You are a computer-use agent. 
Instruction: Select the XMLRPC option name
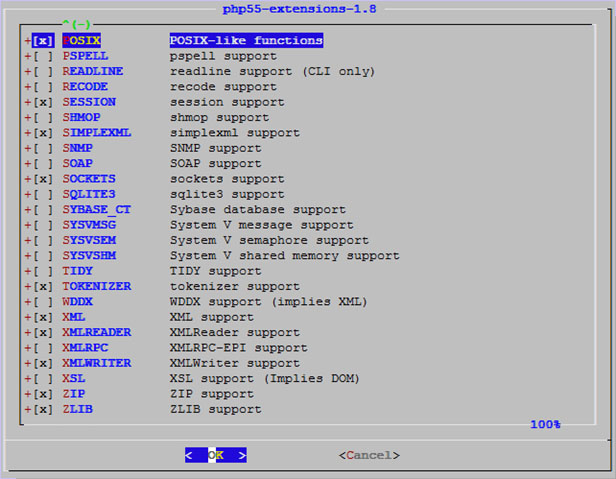pos(85,347)
